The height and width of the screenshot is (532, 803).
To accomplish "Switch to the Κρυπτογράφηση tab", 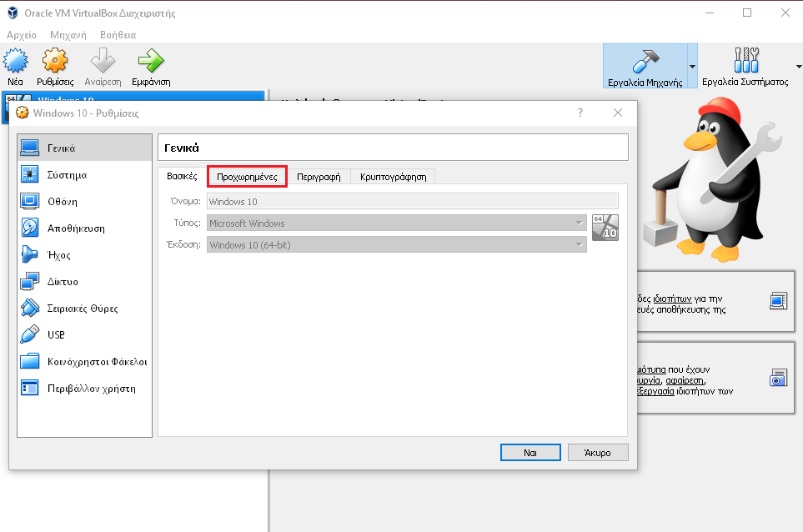I will [x=394, y=177].
